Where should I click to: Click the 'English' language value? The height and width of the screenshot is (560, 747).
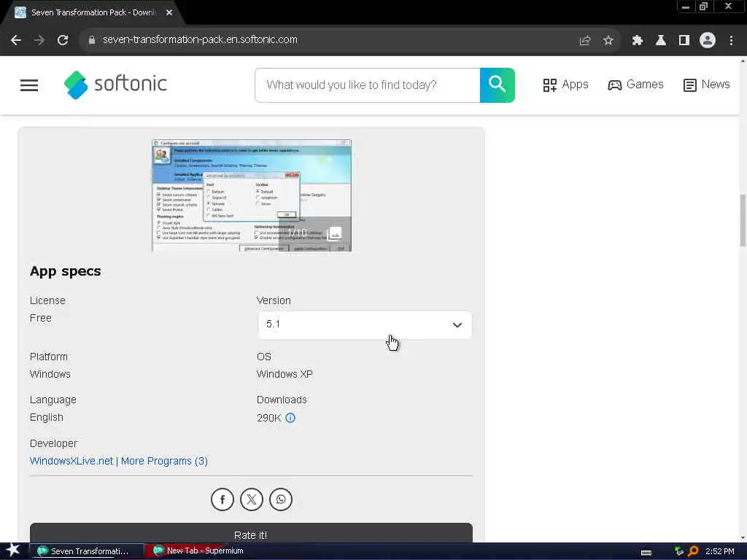pos(46,417)
